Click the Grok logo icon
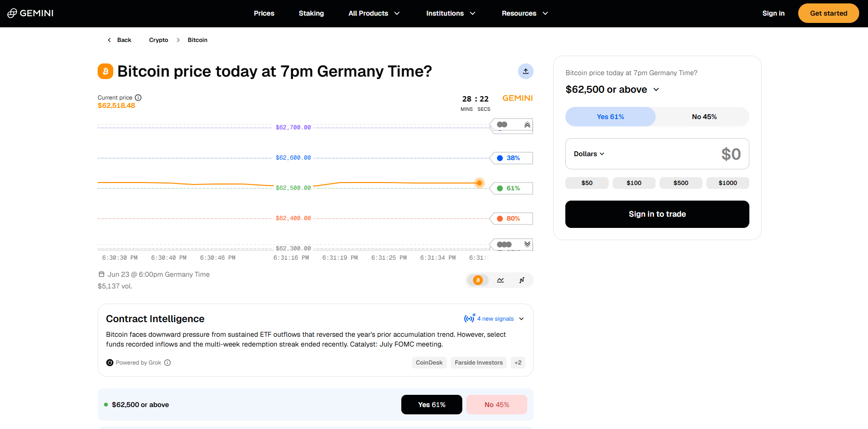Viewport: 868px width, 429px height. (110, 363)
